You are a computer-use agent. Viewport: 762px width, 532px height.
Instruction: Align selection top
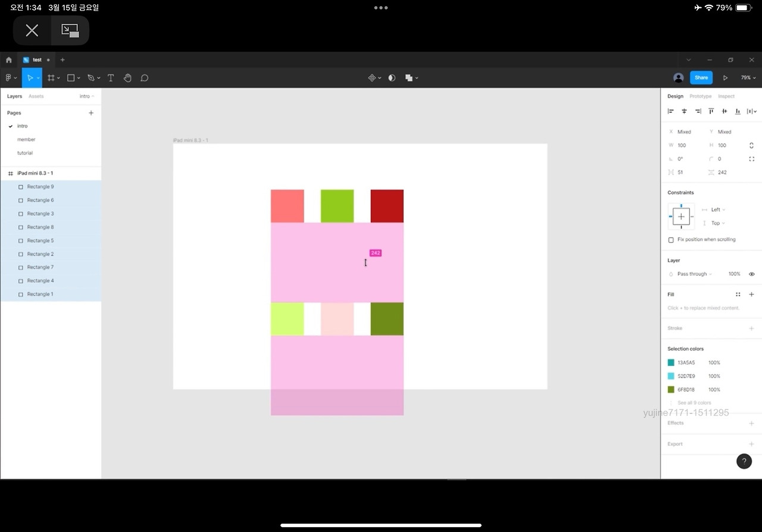pyautogui.click(x=711, y=111)
